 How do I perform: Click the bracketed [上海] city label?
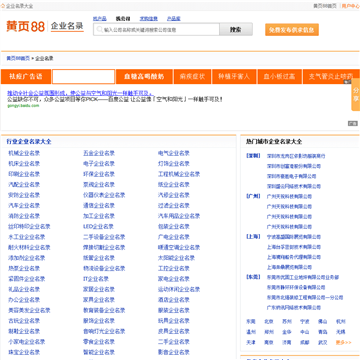253,237
